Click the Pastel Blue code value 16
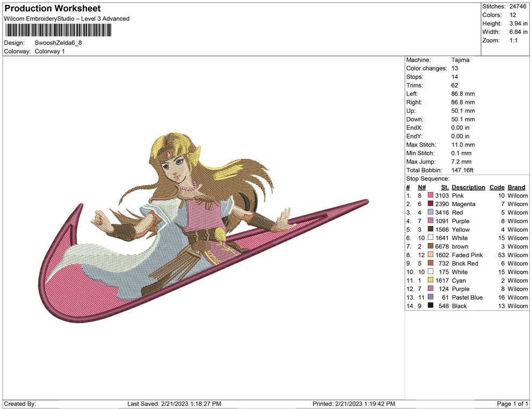 [x=501, y=297]
